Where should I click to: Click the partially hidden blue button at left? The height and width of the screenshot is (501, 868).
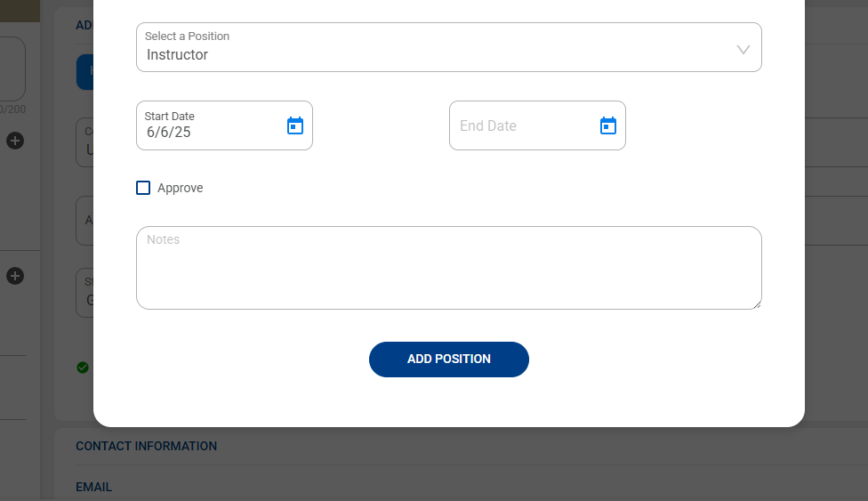tap(84, 72)
